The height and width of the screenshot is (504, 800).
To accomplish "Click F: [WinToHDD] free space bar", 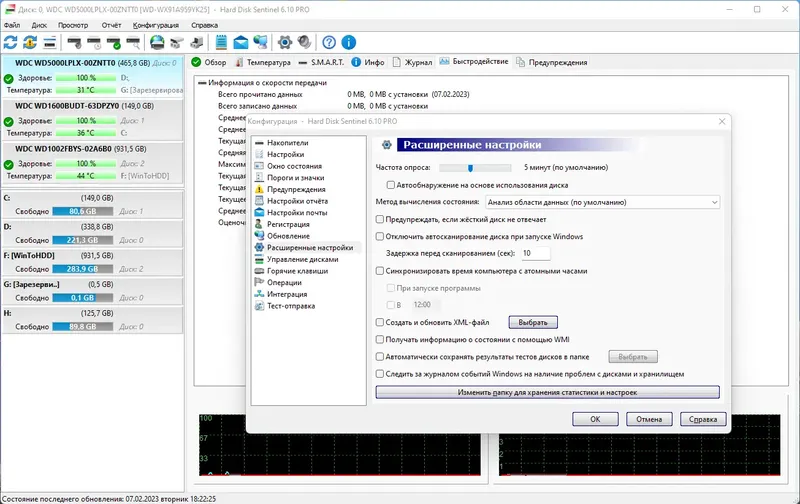I will pos(83,269).
